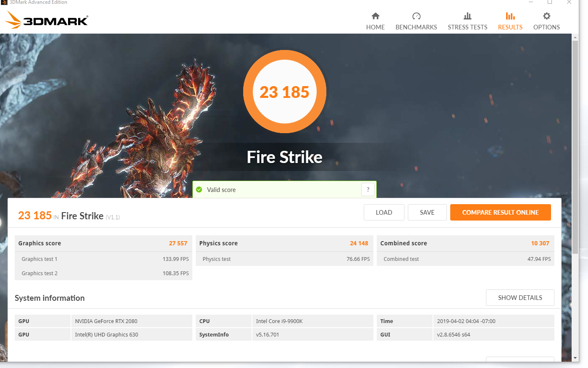Click the vertical scrollbar thumb
Viewport: 588px width, 368px height.
tap(575, 147)
